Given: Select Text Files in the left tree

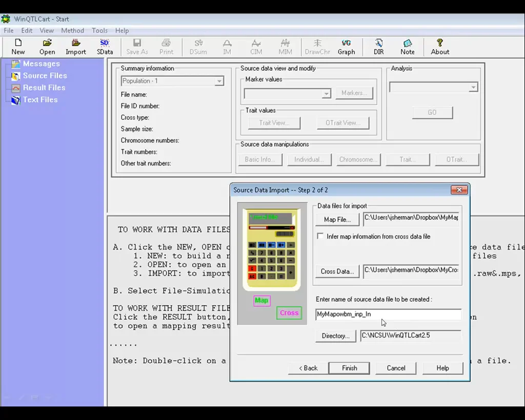Looking at the screenshot, I should click(x=40, y=100).
